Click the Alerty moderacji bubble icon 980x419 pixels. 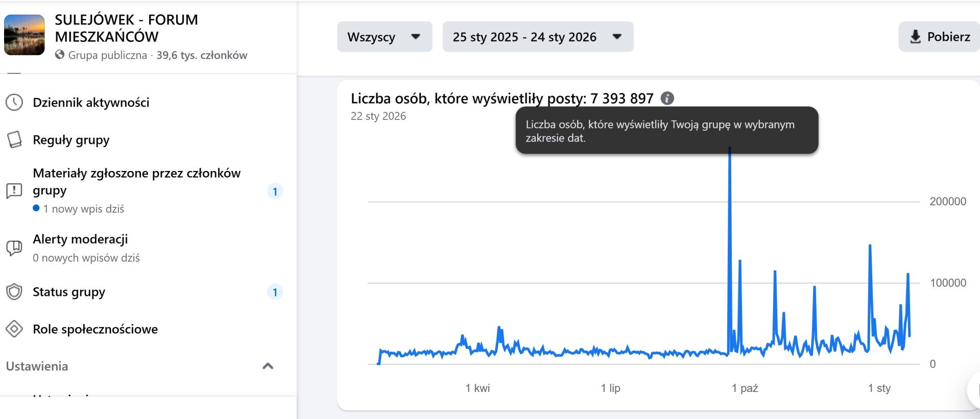(x=14, y=248)
